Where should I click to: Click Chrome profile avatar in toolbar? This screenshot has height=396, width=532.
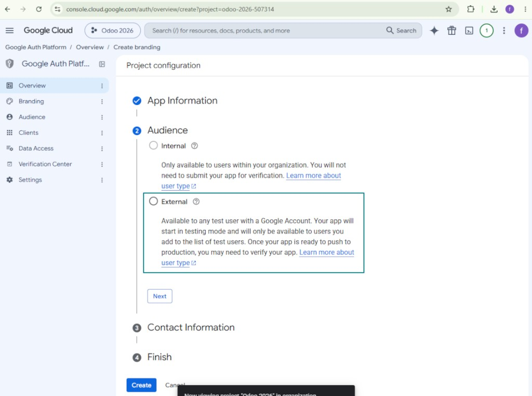[x=510, y=9]
